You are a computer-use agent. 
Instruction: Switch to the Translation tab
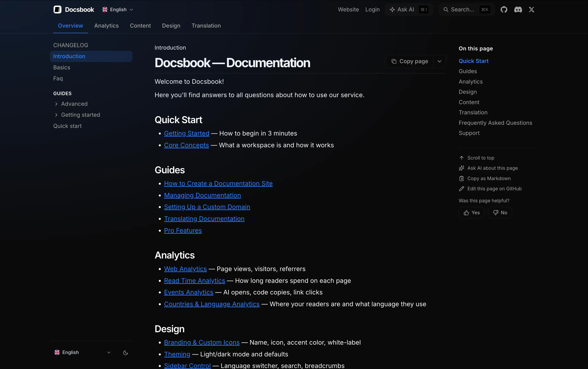pos(206,26)
